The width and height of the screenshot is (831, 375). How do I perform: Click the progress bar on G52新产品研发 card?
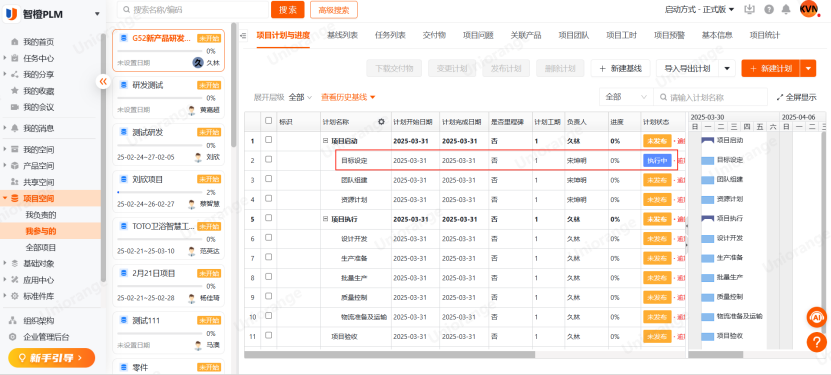point(160,51)
